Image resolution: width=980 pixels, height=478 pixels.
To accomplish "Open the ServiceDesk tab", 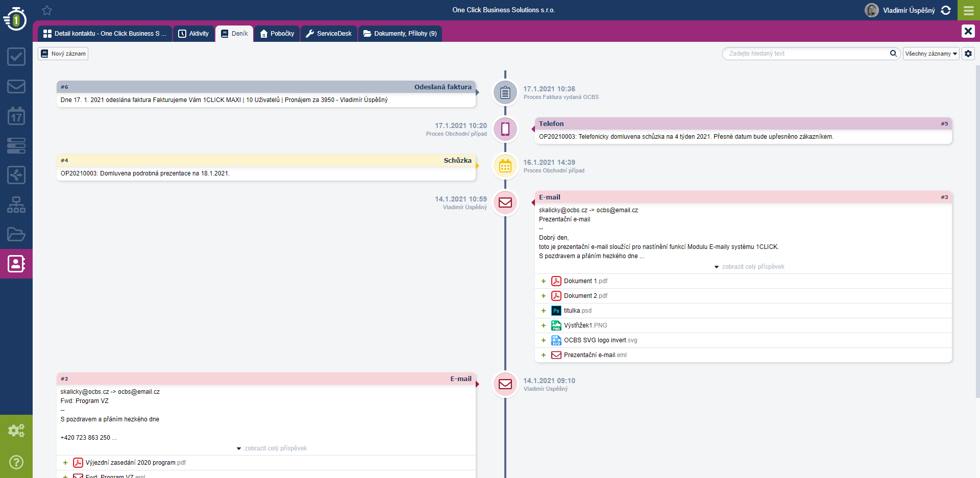I will click(329, 34).
